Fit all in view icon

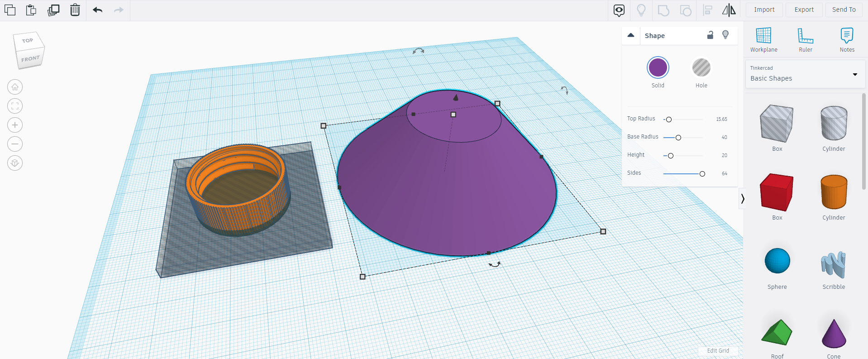pos(15,106)
